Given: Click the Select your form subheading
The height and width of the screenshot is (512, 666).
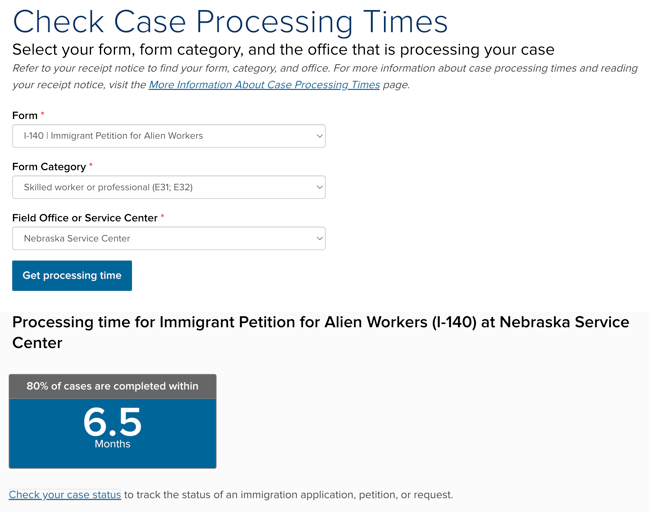Looking at the screenshot, I should 283,50.
